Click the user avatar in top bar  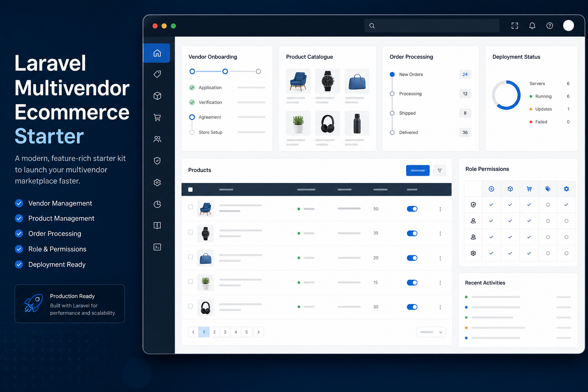(x=568, y=26)
